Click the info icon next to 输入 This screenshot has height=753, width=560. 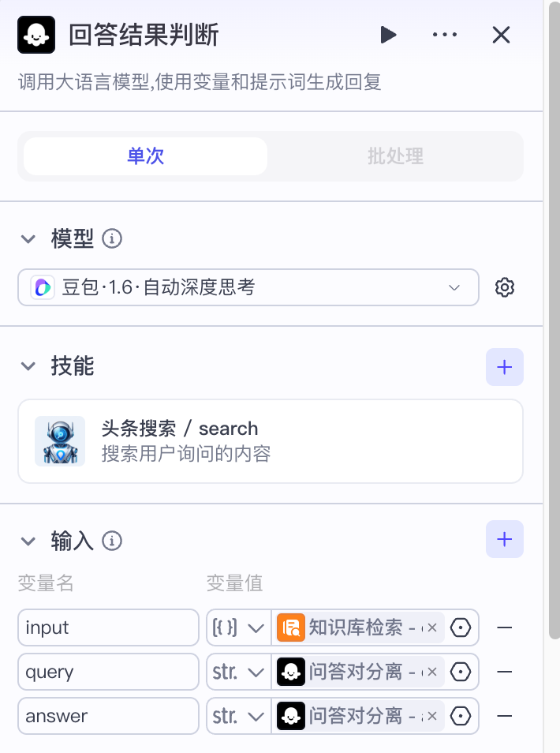[113, 541]
